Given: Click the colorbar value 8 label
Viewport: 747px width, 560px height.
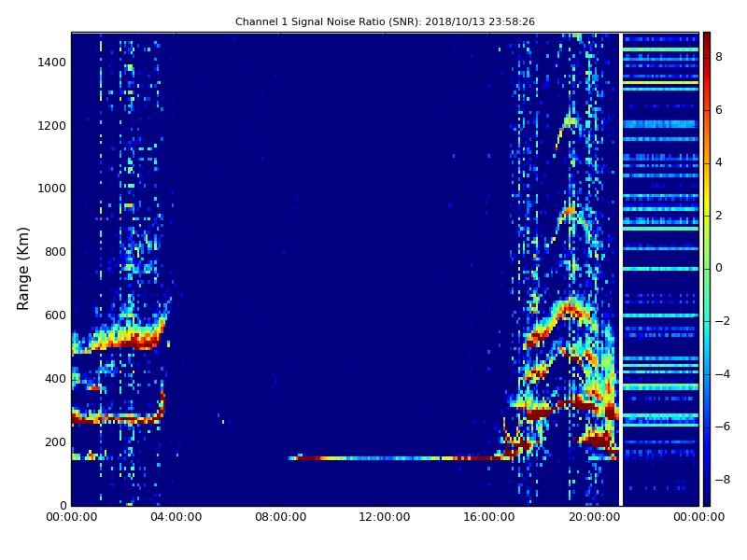Looking at the screenshot, I should (719, 57).
